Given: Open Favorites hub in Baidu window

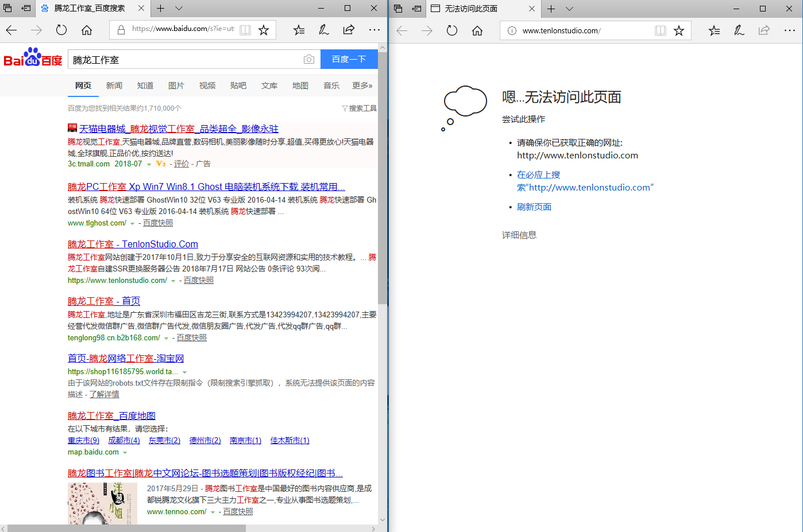Looking at the screenshot, I should (299, 30).
